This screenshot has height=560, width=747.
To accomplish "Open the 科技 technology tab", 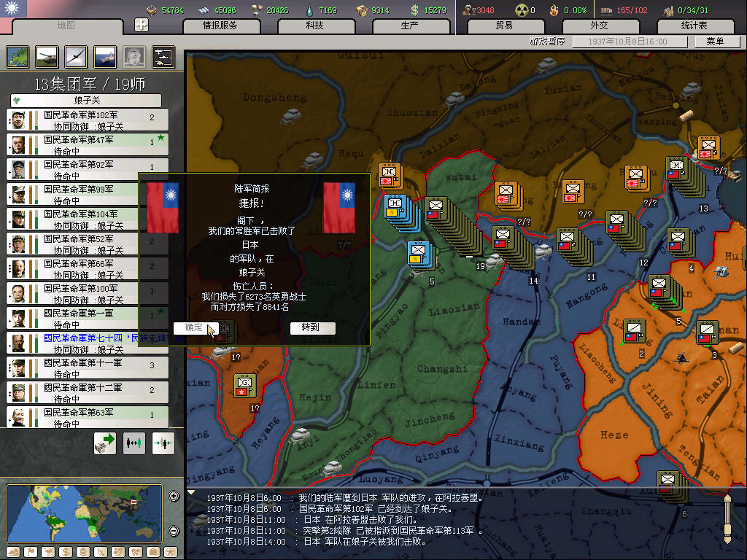I will pos(314,26).
